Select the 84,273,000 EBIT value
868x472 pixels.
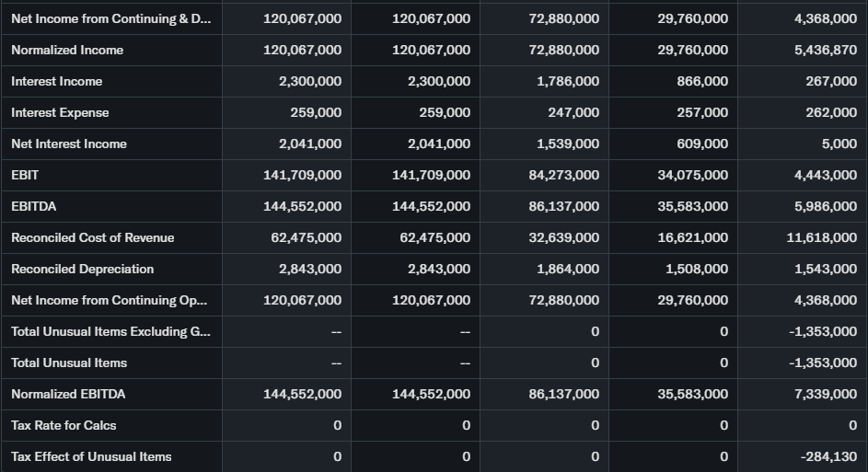coord(563,175)
